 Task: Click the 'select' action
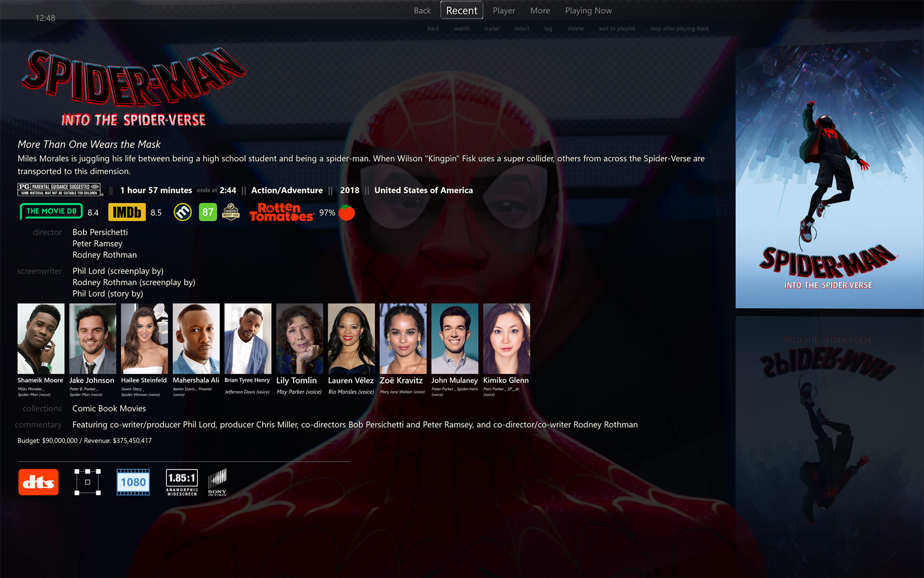(521, 28)
